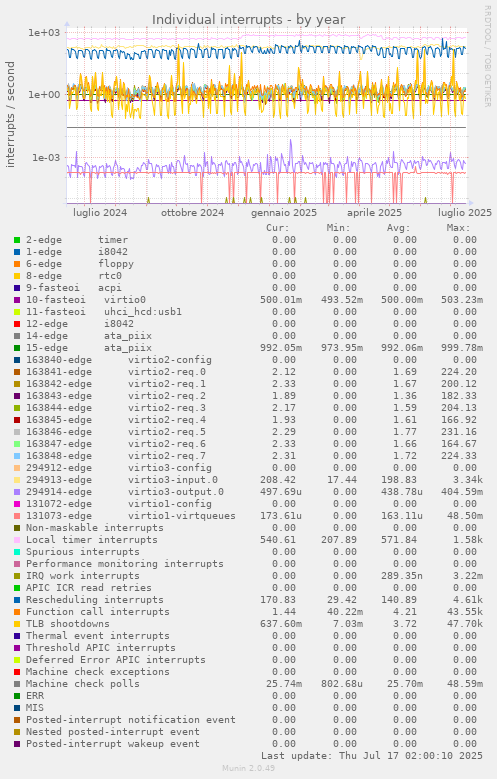Click the 'Threshold APIC interrupts' legend entry
This screenshot has width=497, height=779.
point(100,648)
